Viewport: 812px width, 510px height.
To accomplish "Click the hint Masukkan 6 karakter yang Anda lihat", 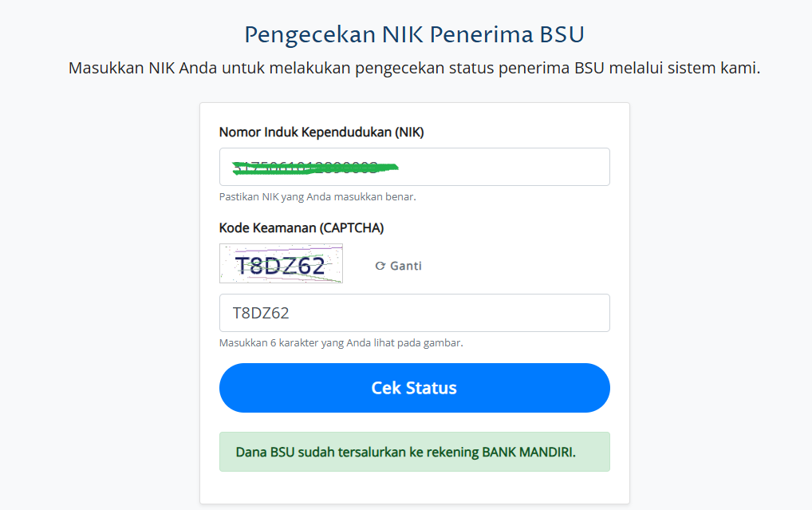I will coord(341,343).
